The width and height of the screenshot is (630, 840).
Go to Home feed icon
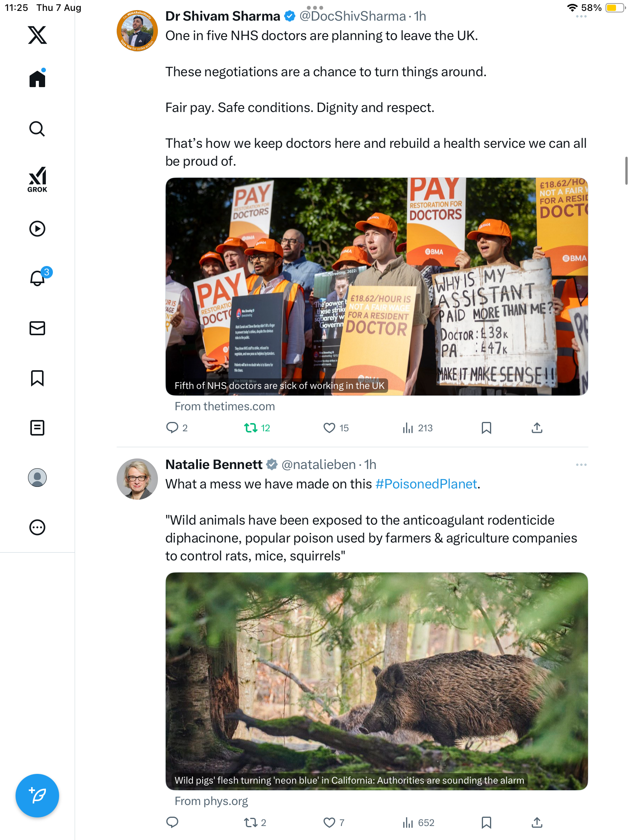pos(37,79)
